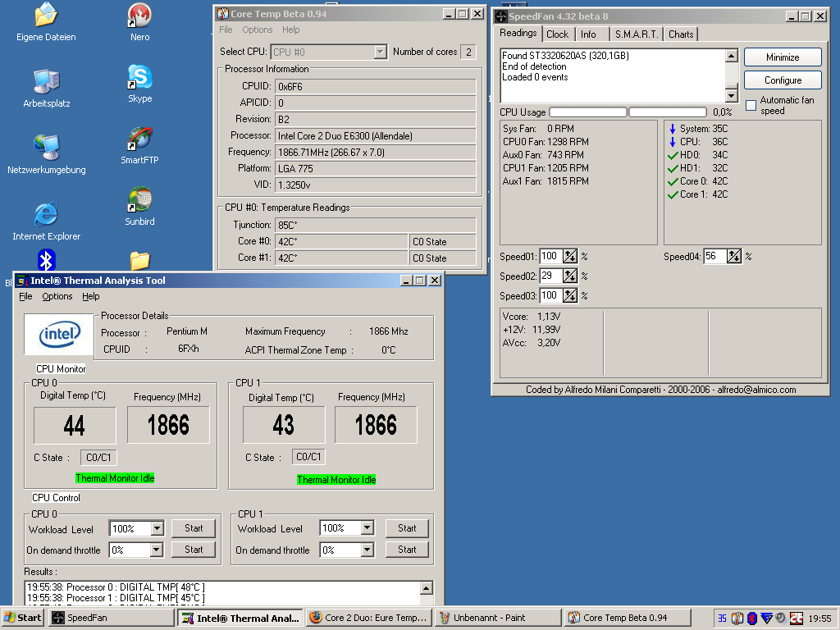Screen dimensions: 840x630
Task: Open Options menu in Thermal Analysis Tool
Action: [x=57, y=296]
